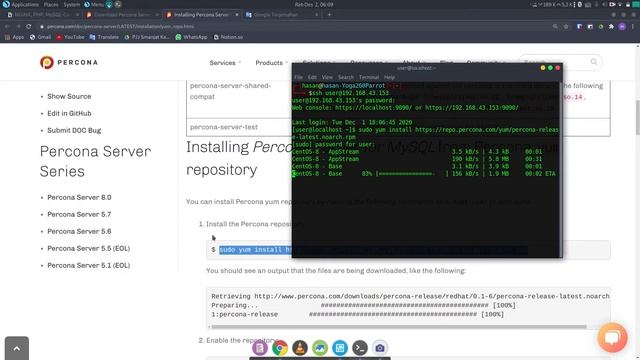This screenshot has width=640, height=360.
Task: Open the Places menu in top panel
Action: click(x=51, y=4)
